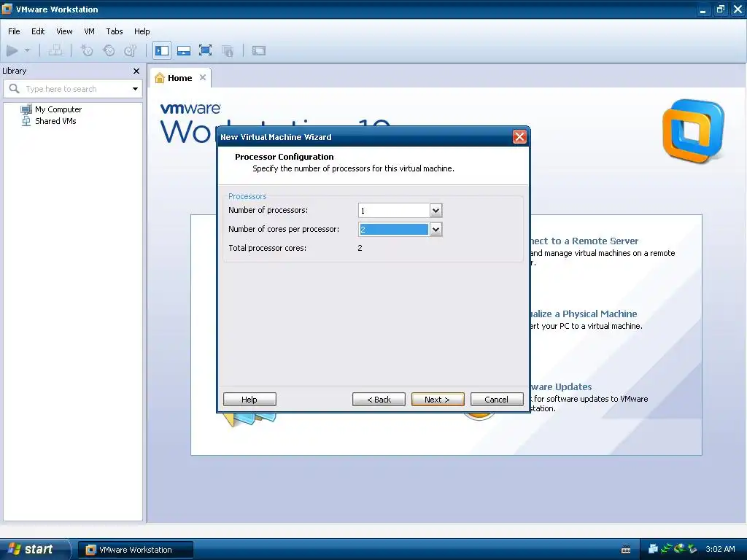Click the My Computer monitor icon in Library
Viewport: 747px width, 560px height.
click(26, 109)
